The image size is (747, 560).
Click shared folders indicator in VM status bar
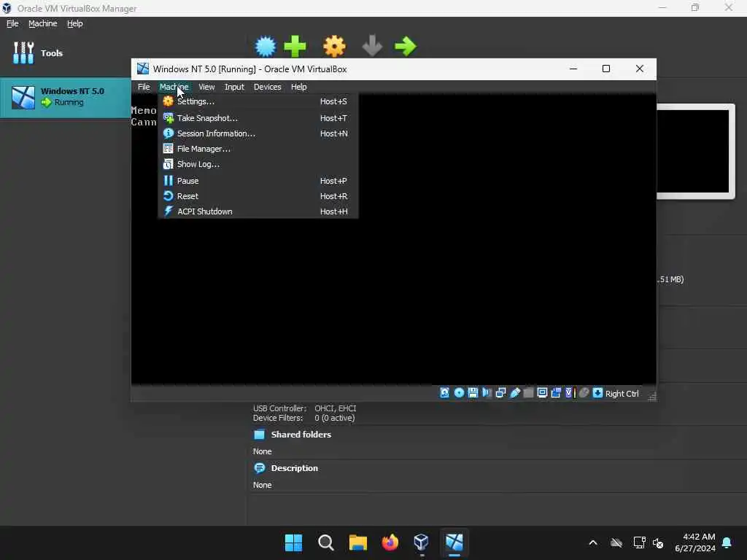(x=528, y=393)
